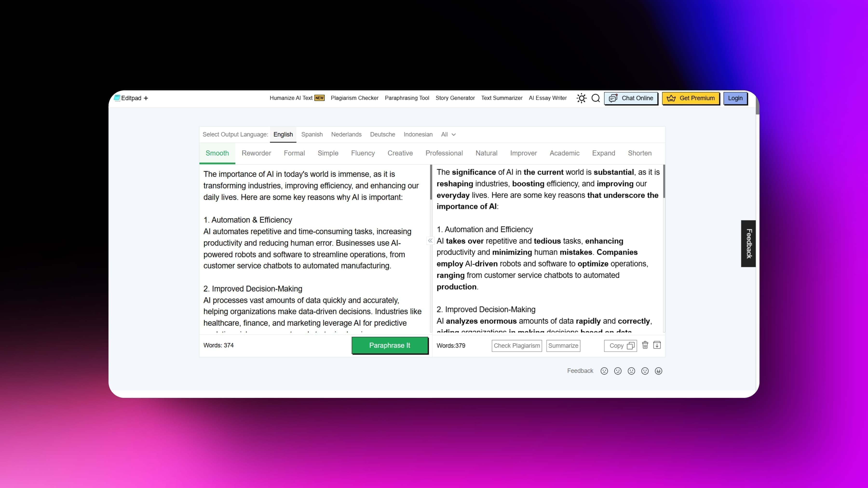This screenshot has width=868, height=488.
Task: Select English as output language
Action: (x=283, y=134)
